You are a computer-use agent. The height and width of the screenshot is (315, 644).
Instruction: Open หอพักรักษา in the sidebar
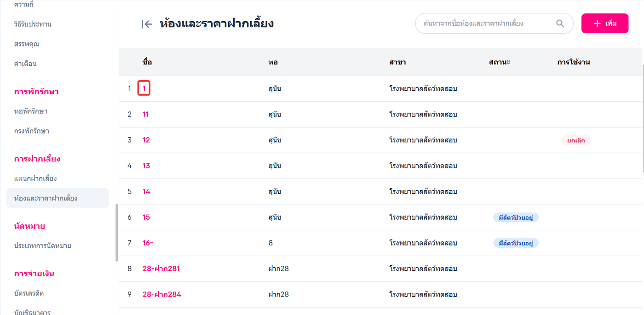[x=31, y=111]
